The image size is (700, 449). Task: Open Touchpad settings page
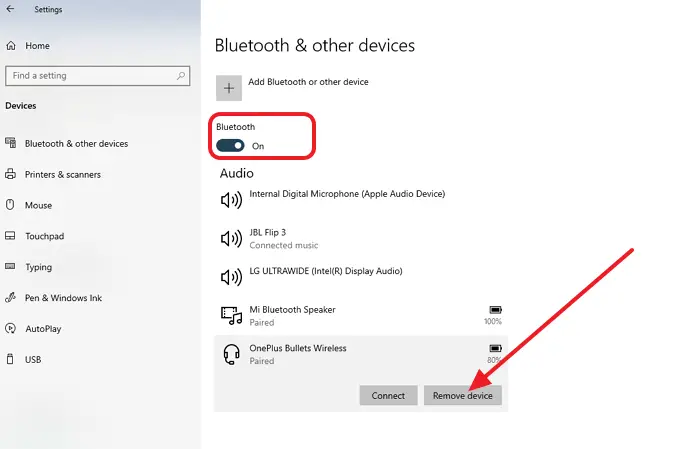click(x=44, y=237)
